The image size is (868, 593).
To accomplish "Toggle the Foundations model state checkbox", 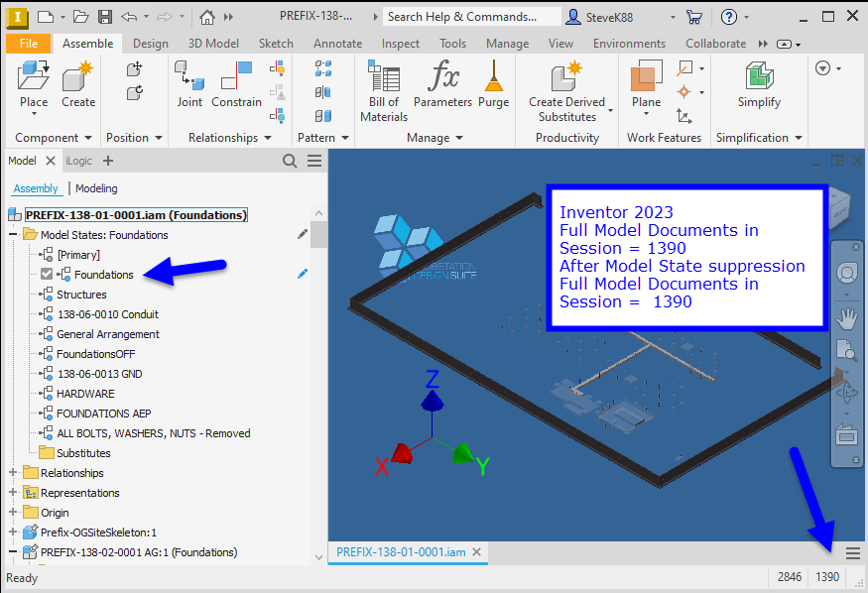I will click(47, 274).
